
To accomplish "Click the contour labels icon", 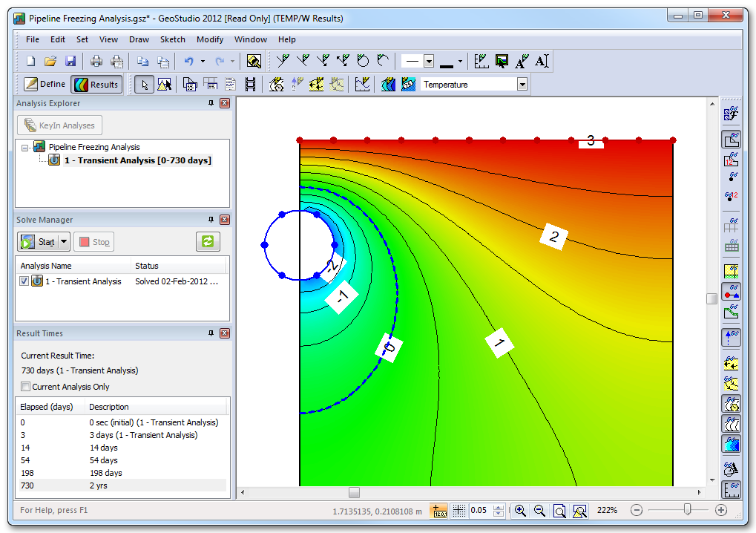I will point(408,85).
